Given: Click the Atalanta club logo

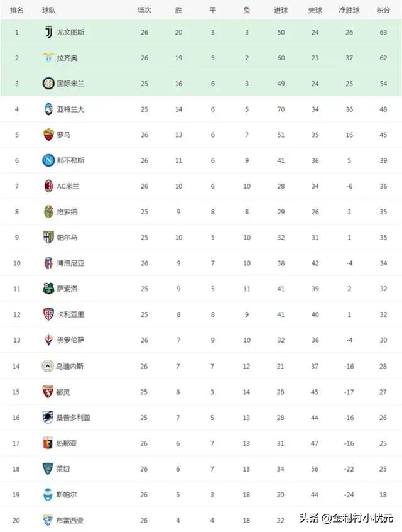Looking at the screenshot, I should [x=48, y=109].
